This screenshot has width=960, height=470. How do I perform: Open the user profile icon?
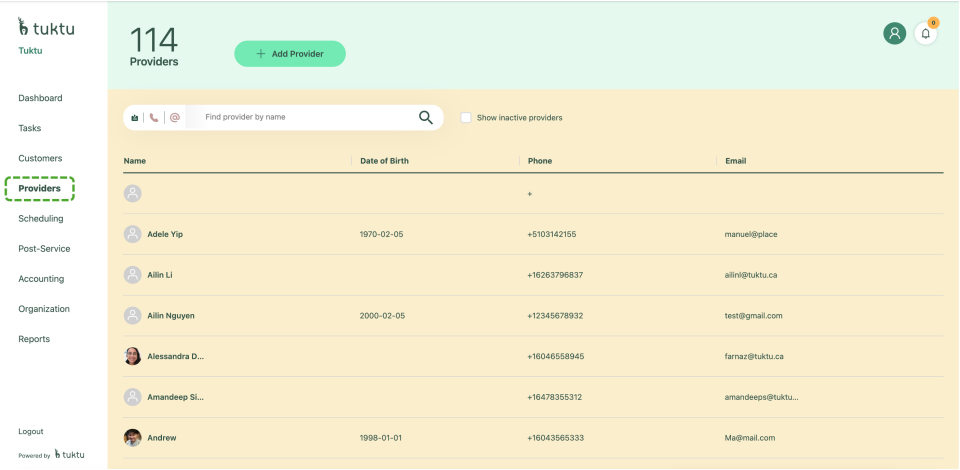click(894, 33)
